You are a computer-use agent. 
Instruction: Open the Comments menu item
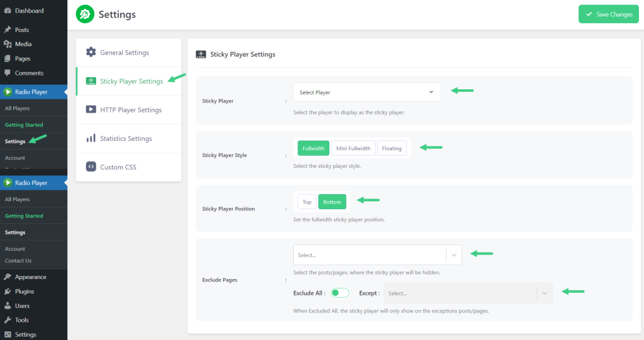(x=34, y=73)
